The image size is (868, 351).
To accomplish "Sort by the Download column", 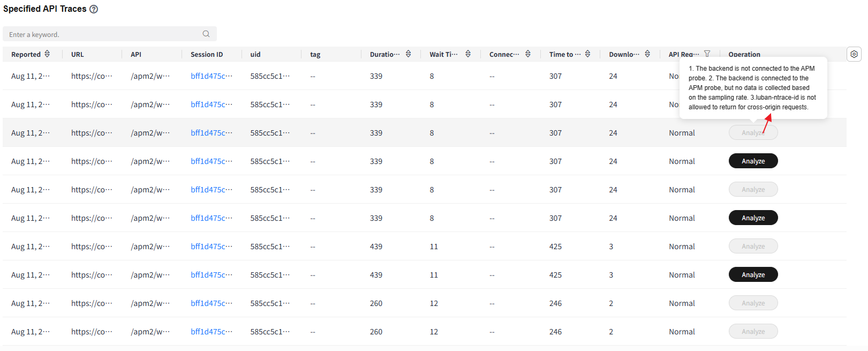I will pyautogui.click(x=647, y=54).
